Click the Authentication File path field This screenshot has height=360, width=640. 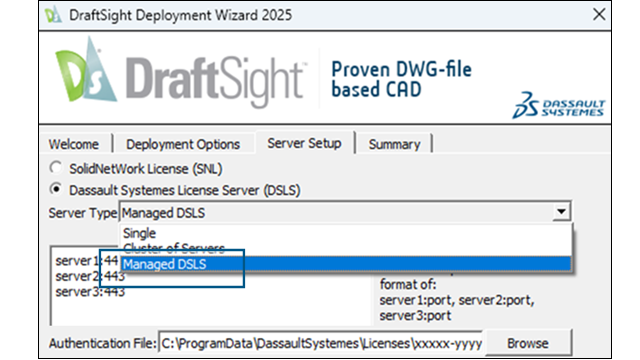pos(321,343)
